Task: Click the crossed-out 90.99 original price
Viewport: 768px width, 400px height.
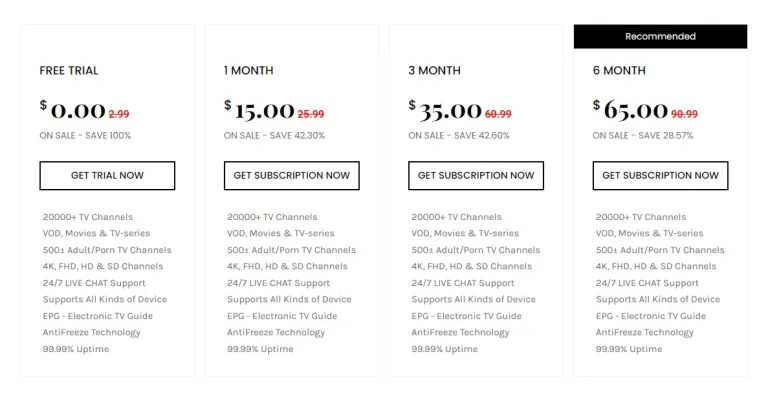Action: click(x=684, y=114)
